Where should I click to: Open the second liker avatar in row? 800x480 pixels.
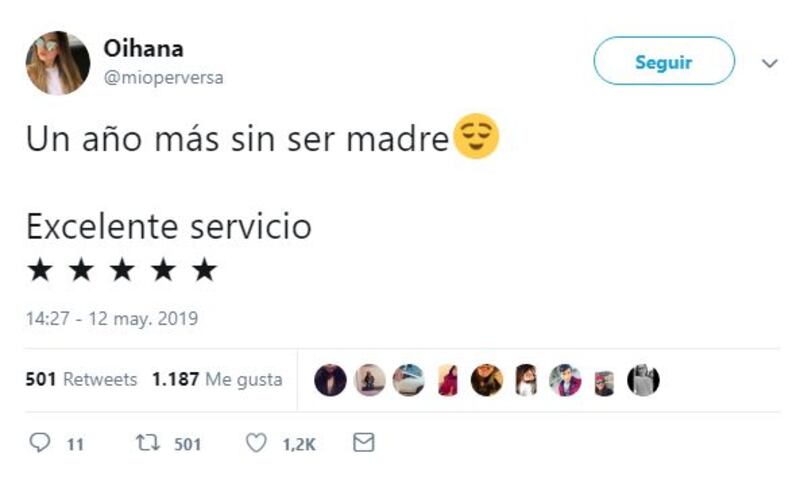coord(369,381)
